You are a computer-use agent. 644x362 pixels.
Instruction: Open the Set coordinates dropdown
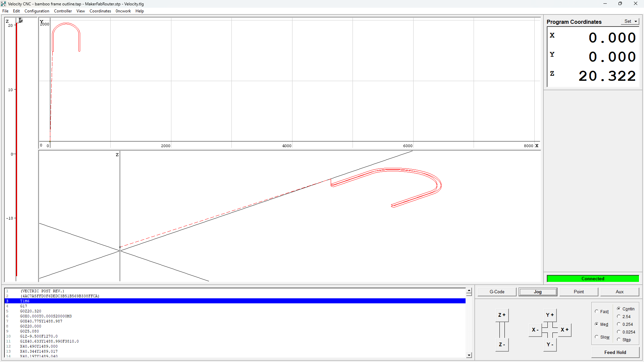click(631, 21)
